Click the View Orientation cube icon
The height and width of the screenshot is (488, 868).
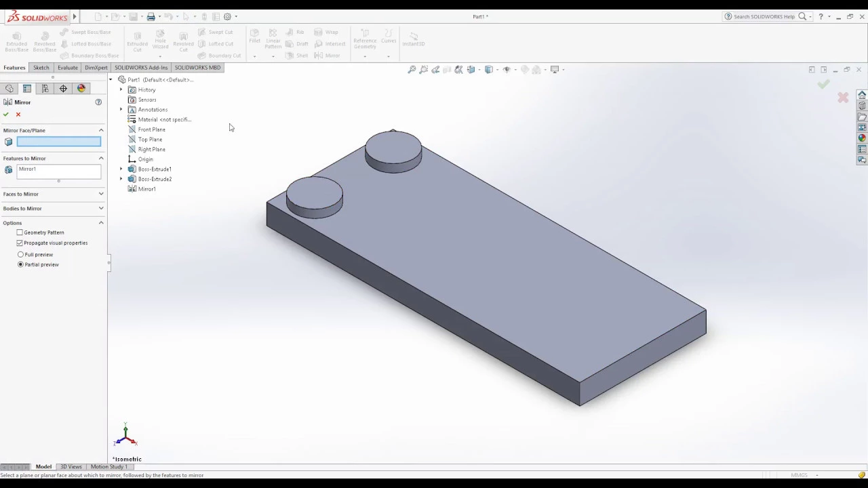[471, 69]
